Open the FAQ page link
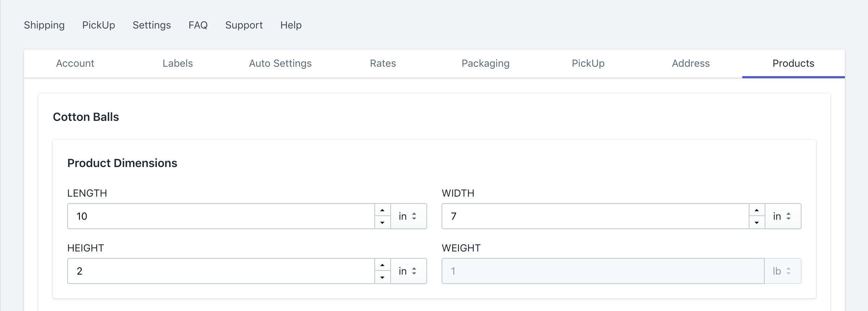 point(198,25)
